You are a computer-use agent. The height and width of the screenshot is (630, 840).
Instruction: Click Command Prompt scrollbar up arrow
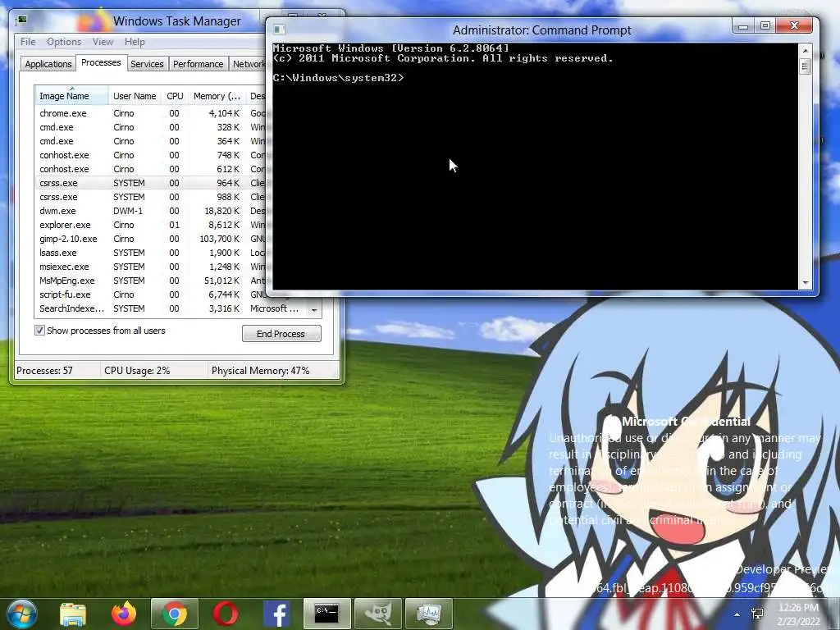(805, 50)
